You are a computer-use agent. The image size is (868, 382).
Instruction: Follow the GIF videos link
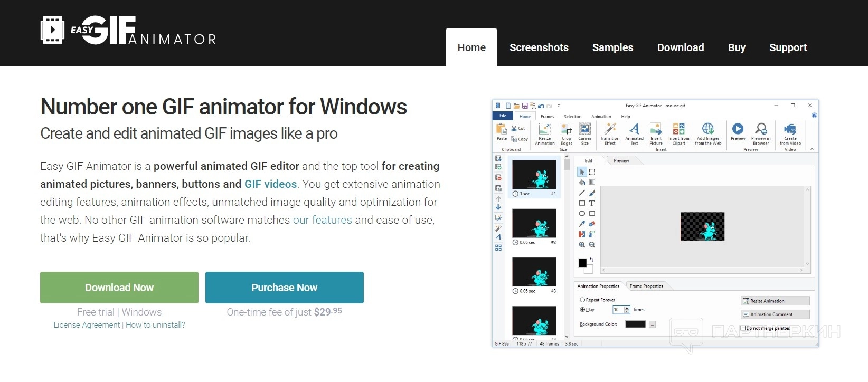click(x=270, y=184)
